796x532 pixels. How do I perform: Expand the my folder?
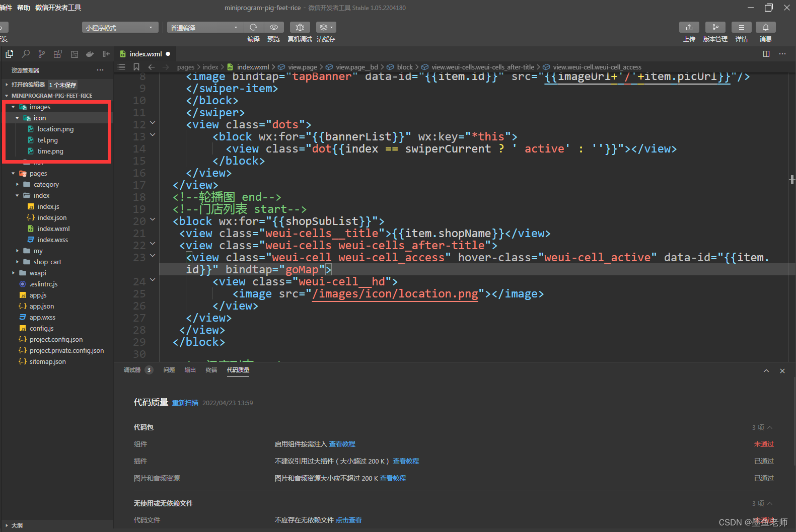pyautogui.click(x=18, y=251)
